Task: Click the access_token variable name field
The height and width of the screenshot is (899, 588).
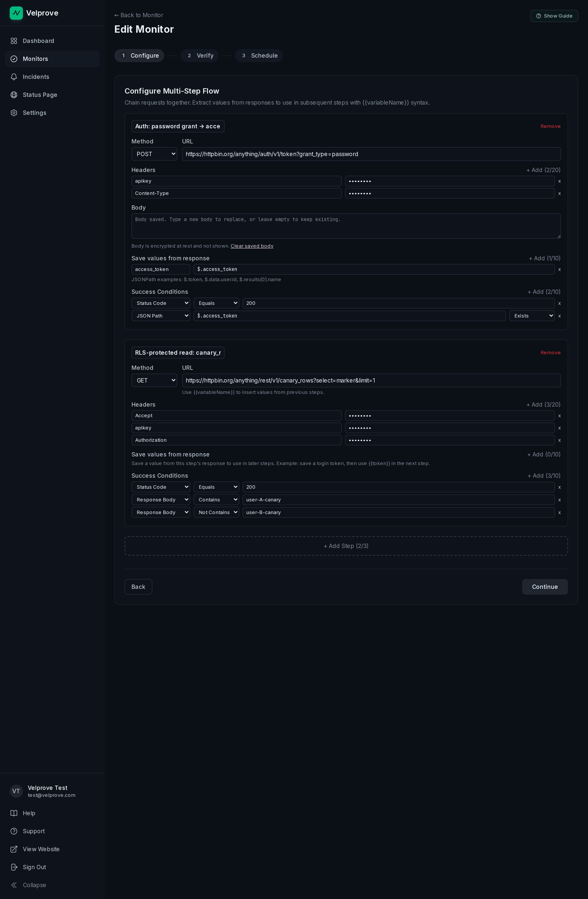Action: point(161,269)
